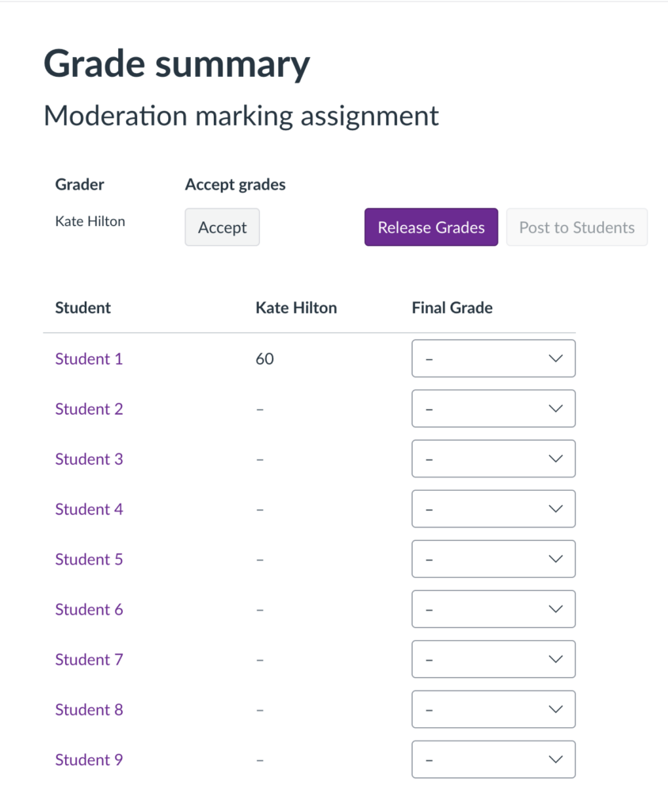
Task: Click the Release Grades button
Action: point(430,227)
